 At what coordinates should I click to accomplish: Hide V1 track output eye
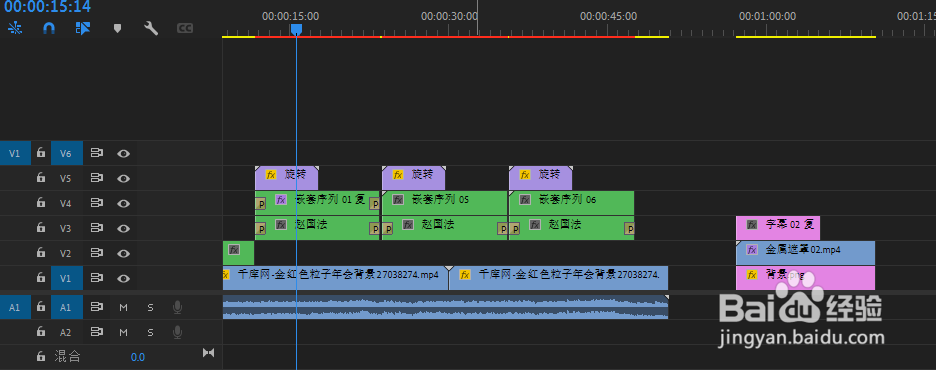[x=124, y=278]
